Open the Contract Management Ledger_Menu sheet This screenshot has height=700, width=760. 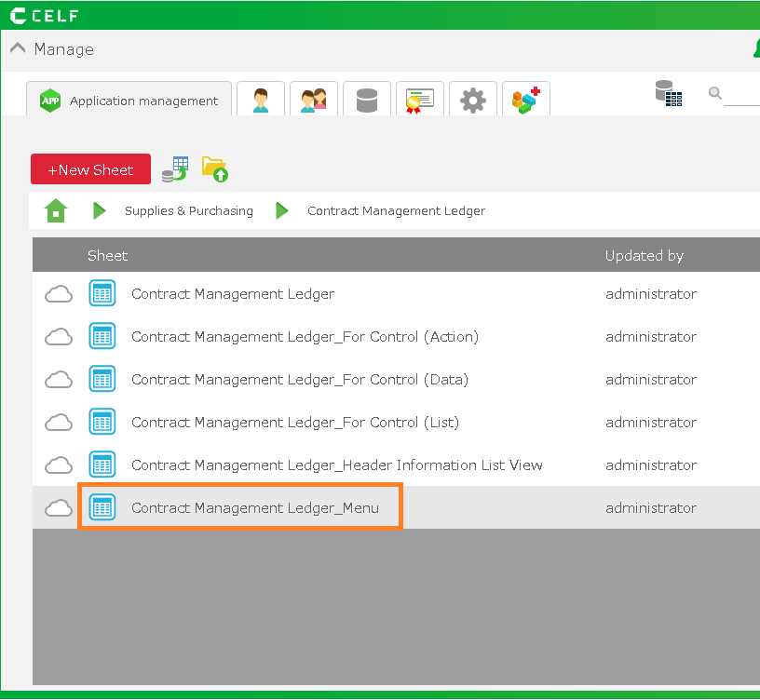point(255,508)
